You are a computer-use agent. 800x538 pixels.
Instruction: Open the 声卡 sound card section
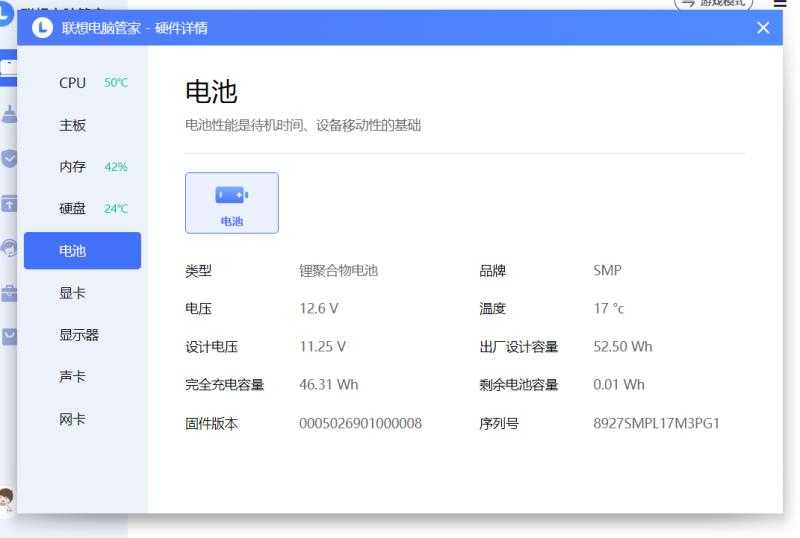click(82, 377)
